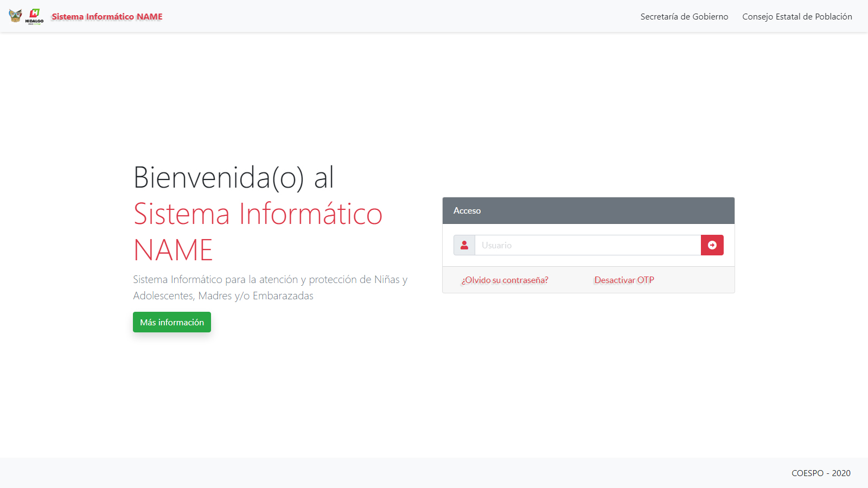Click the "Acceso" title text in the login card
Image resolution: width=868 pixels, height=488 pixels.
pyautogui.click(x=467, y=210)
